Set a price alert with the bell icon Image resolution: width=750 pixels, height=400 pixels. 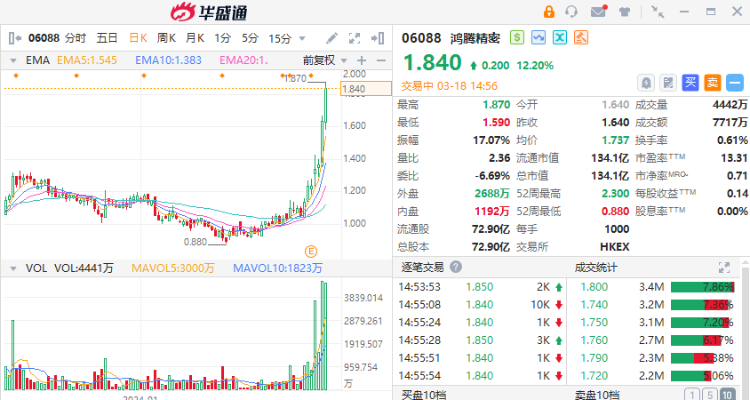[x=646, y=83]
